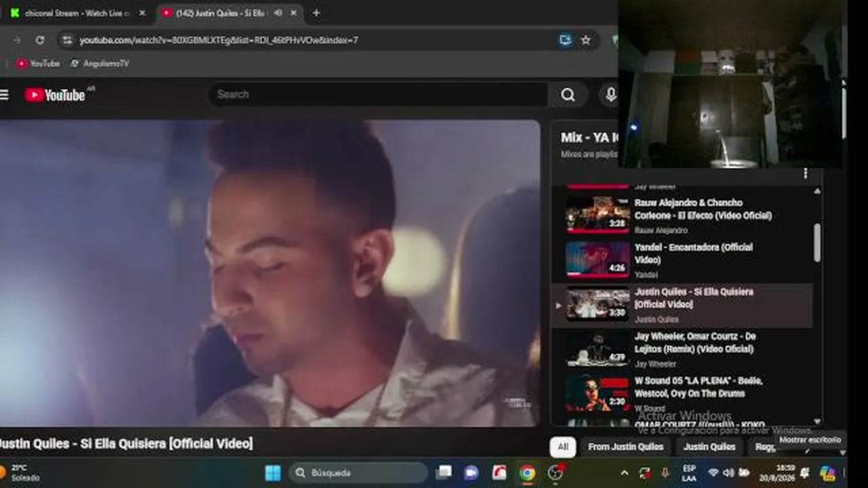Open the AngulamoTV bookmark
The width and height of the screenshot is (868, 488).
click(x=100, y=63)
